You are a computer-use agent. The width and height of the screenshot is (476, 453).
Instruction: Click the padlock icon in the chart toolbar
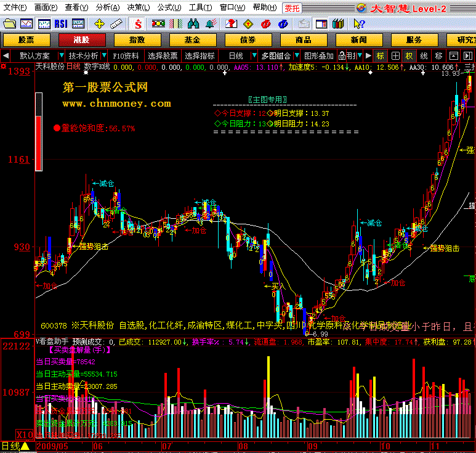click(x=342, y=56)
